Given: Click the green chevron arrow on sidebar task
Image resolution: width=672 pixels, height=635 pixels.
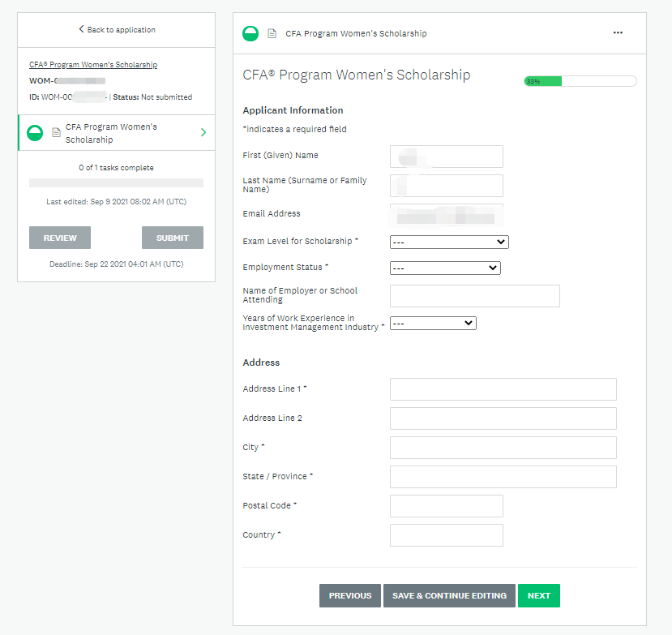Looking at the screenshot, I should [x=203, y=133].
